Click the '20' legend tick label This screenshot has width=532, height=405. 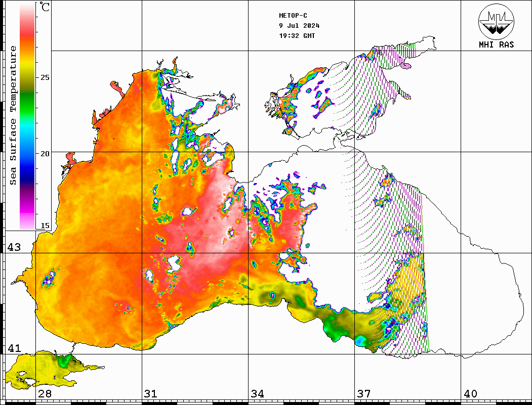[45, 154]
